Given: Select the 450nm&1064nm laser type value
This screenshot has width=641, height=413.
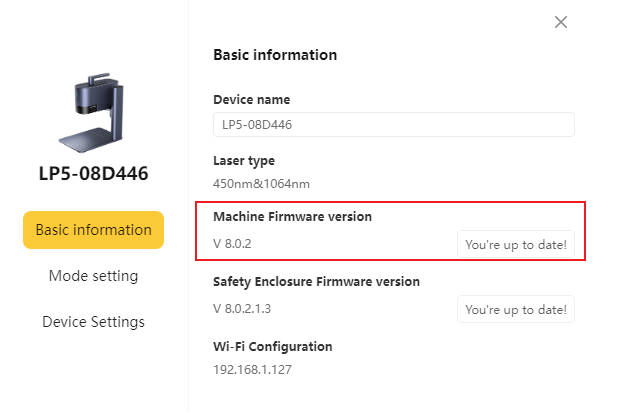Looking at the screenshot, I should pos(262,184).
